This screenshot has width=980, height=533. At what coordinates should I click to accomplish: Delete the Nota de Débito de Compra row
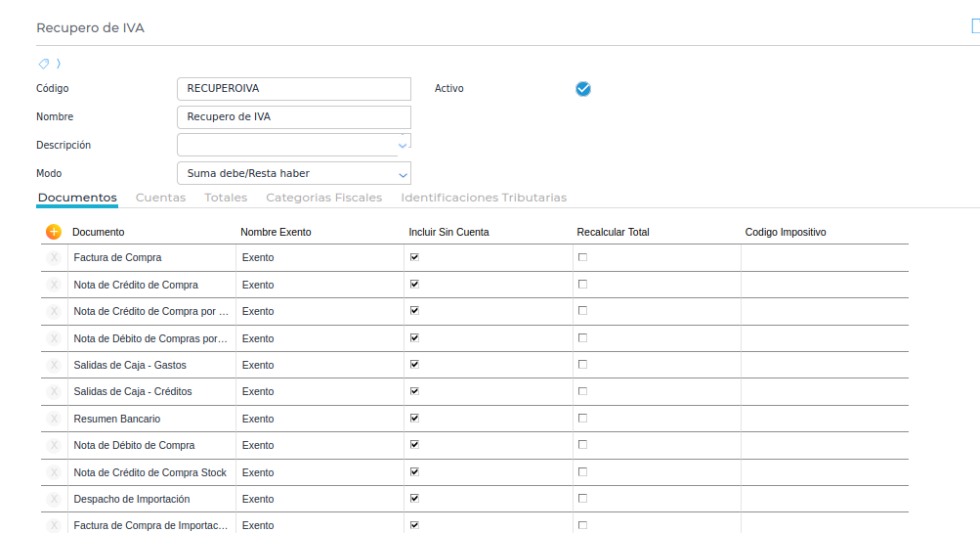(x=54, y=445)
